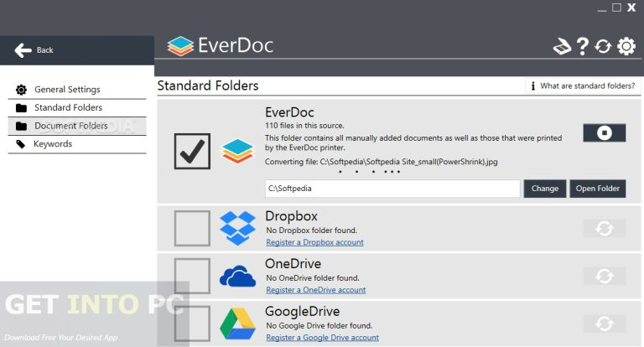Open help with the question mark icon
Viewport: 644px width, 347px height.
click(583, 46)
